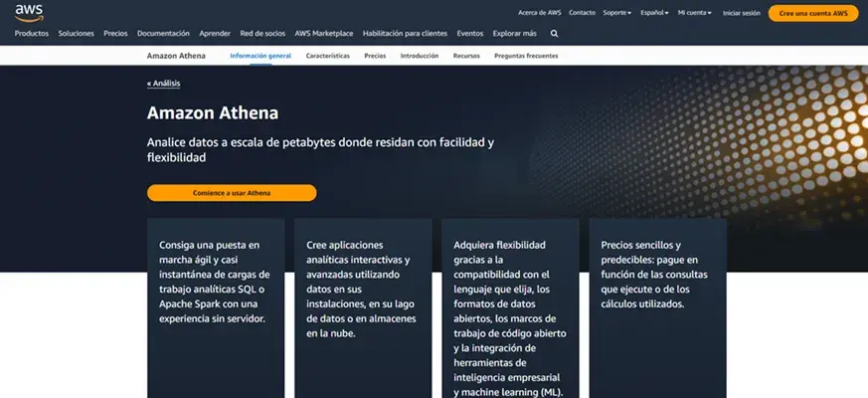Click the AWS logo icon
The image size is (868, 398).
click(x=28, y=12)
